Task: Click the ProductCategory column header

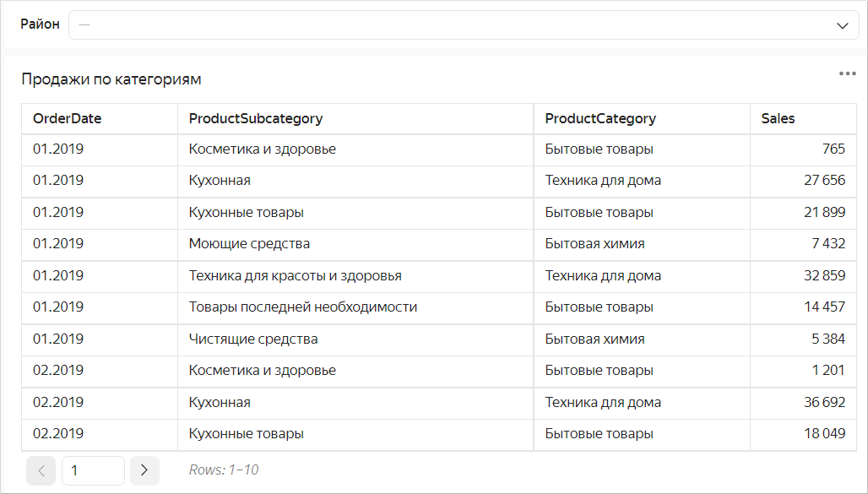Action: [600, 118]
